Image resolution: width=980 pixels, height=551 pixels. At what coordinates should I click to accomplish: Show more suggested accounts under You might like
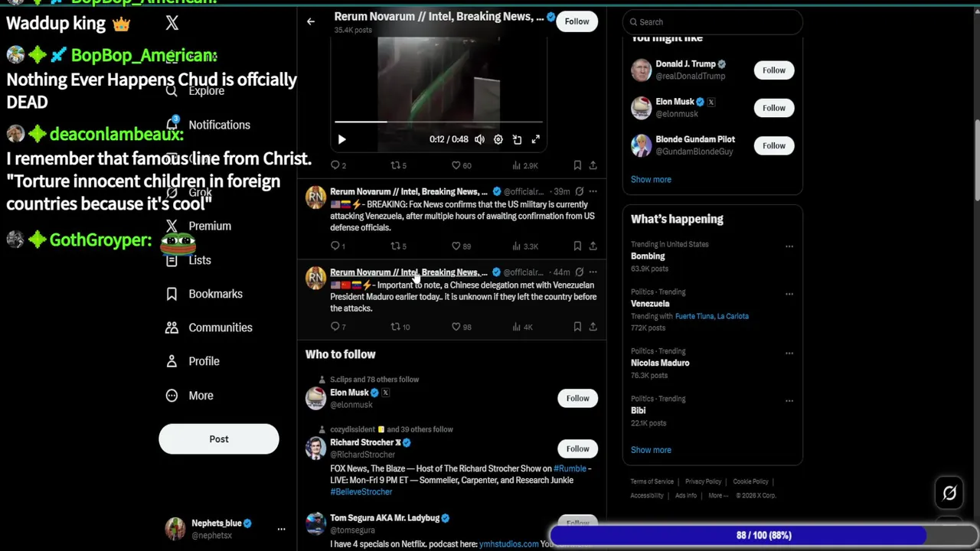(651, 179)
